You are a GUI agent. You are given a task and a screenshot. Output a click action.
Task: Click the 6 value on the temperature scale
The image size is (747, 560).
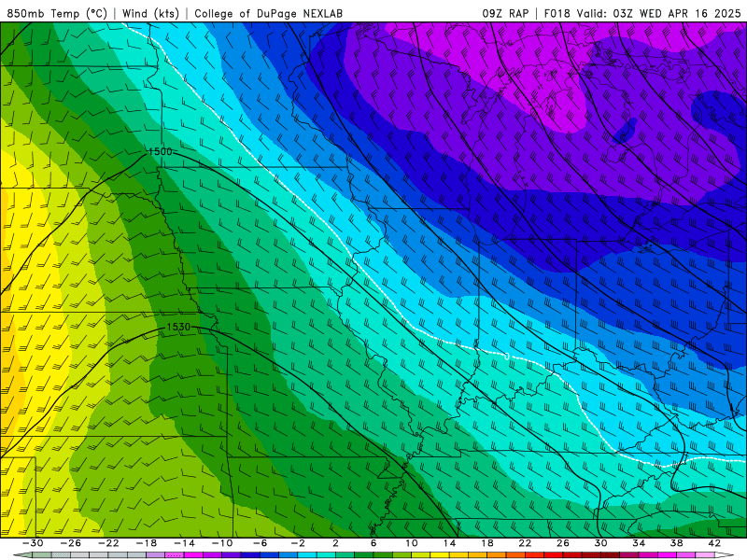[x=373, y=543]
